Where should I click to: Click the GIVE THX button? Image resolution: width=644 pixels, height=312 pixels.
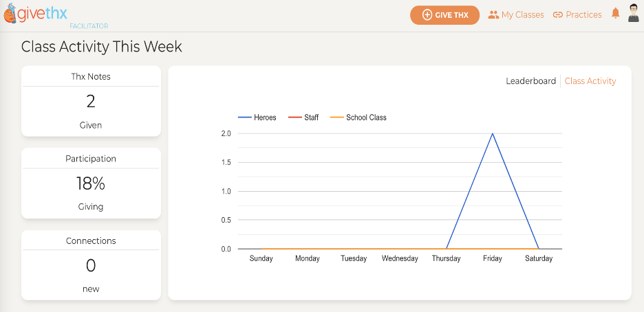(444, 15)
